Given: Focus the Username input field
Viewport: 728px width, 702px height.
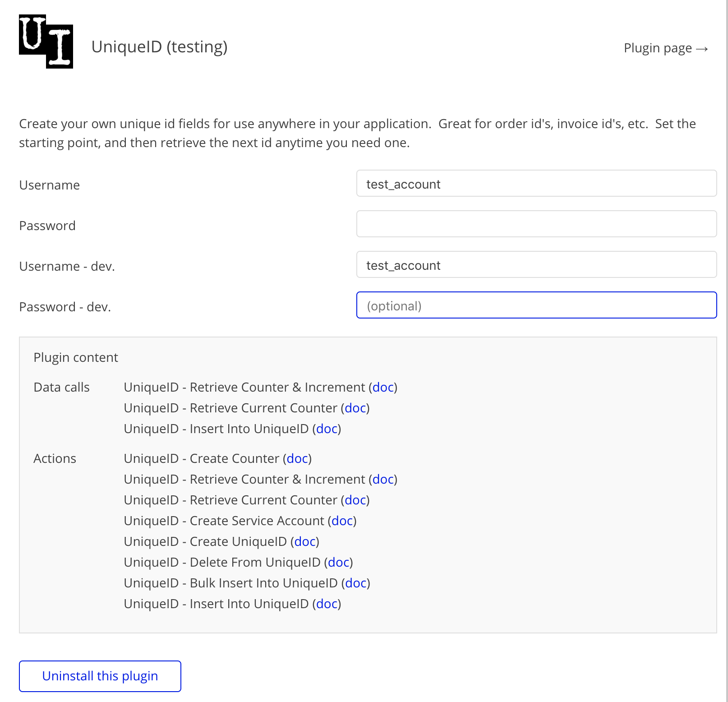Looking at the screenshot, I should coord(536,183).
